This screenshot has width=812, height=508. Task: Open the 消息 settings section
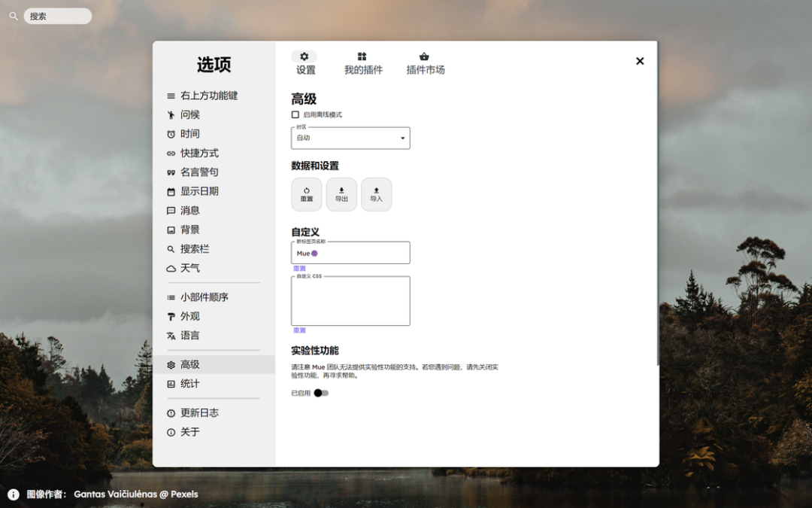click(214, 211)
